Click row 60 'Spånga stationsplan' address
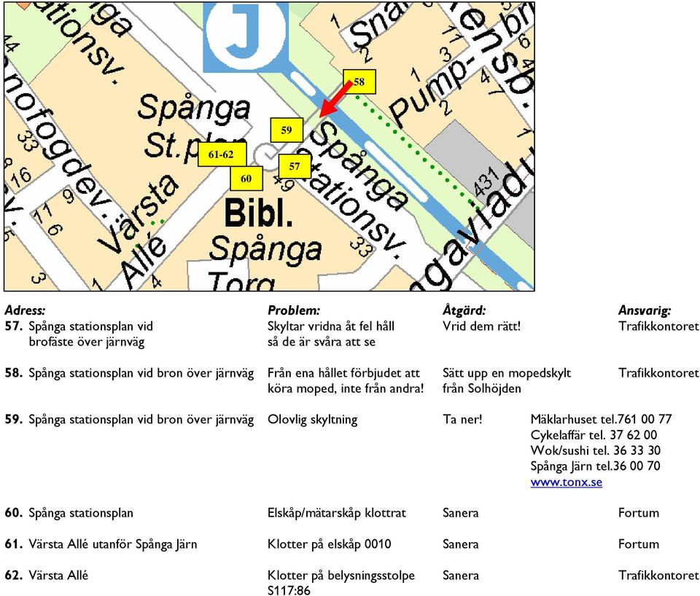The height and width of the screenshot is (596, 700). click(x=81, y=513)
